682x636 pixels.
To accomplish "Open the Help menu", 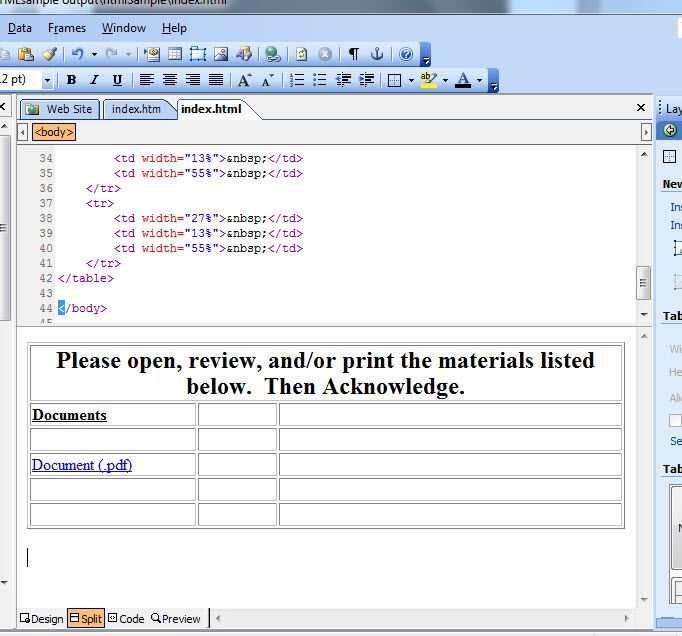I will coord(174,28).
